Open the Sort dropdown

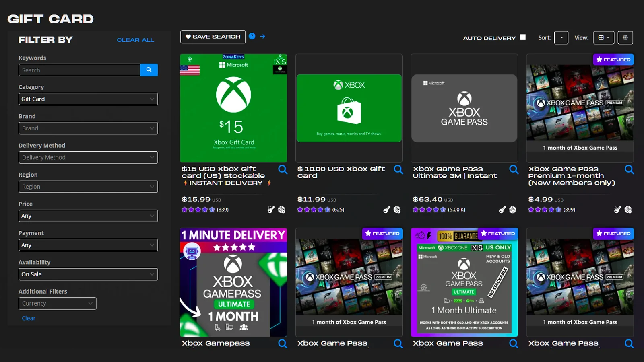(561, 38)
